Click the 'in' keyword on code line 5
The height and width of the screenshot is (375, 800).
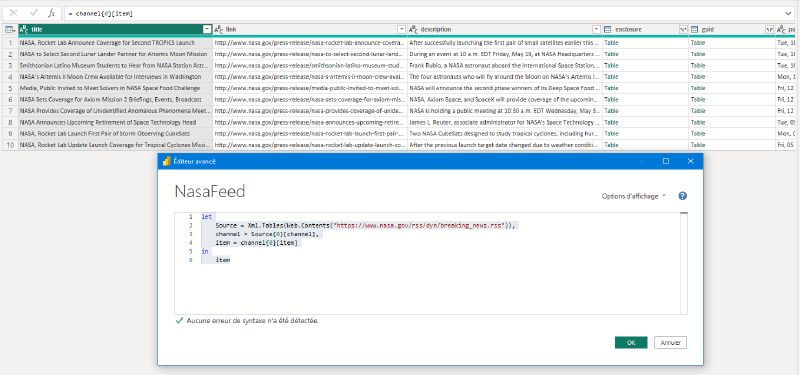coord(205,251)
